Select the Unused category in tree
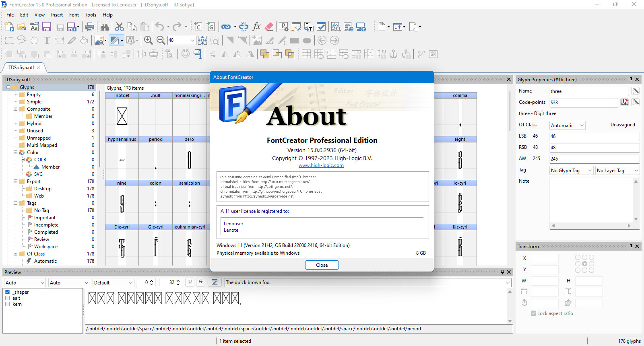The image size is (644, 346). pyautogui.click(x=35, y=131)
